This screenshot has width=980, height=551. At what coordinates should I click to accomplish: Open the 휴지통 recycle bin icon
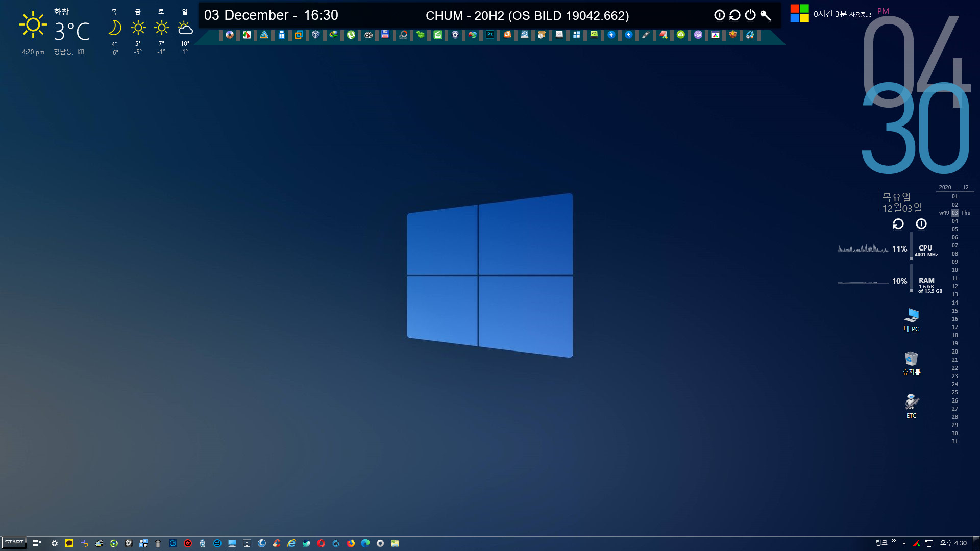[x=912, y=363]
